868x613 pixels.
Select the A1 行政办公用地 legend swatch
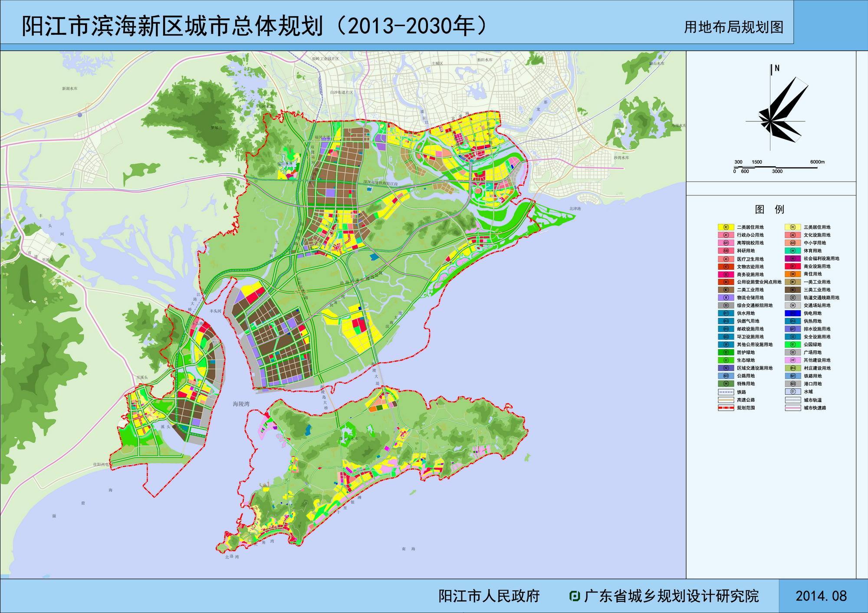(x=726, y=235)
